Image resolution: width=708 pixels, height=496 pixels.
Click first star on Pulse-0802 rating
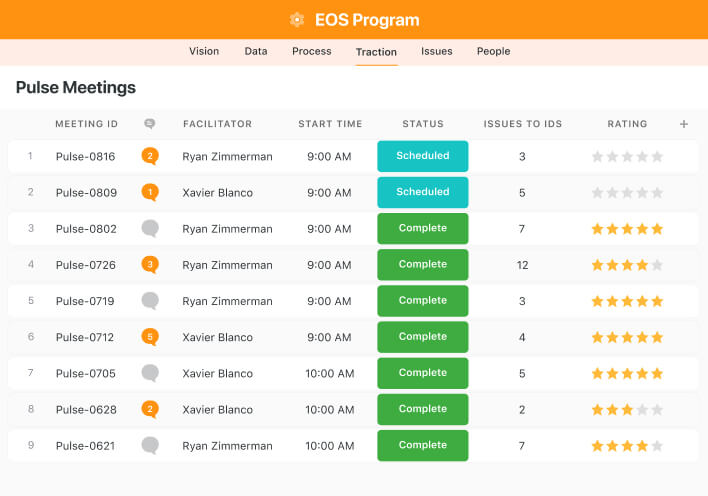point(597,229)
